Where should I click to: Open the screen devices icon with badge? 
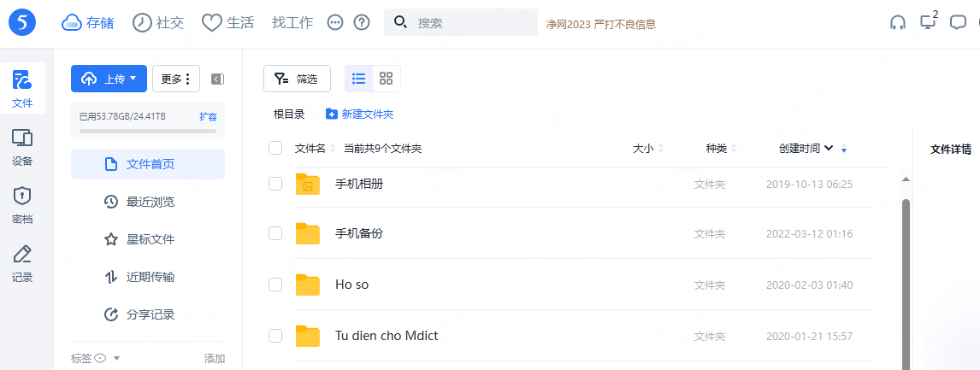click(x=928, y=21)
